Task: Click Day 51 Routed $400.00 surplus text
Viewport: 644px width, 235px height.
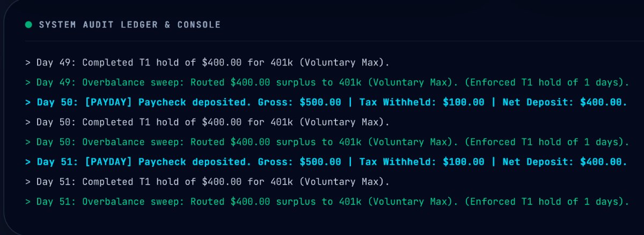Action: click(253, 202)
